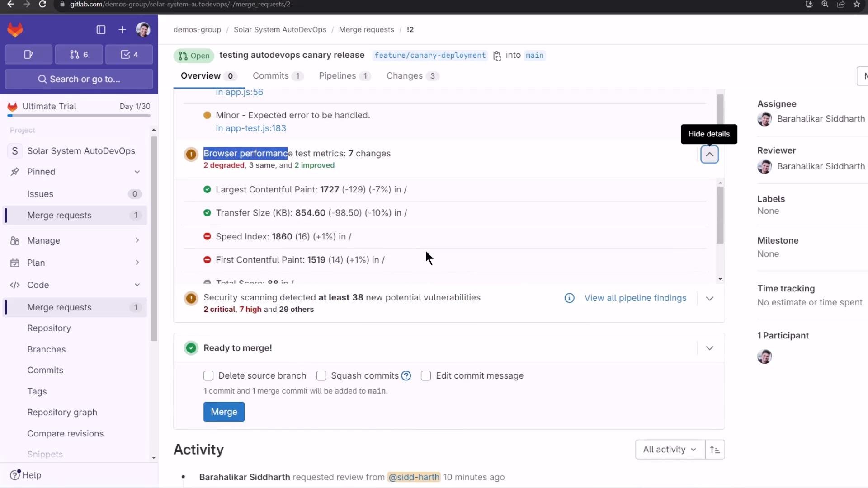868x488 pixels.
Task: Open the All activity filter dropdown
Action: tap(670, 450)
